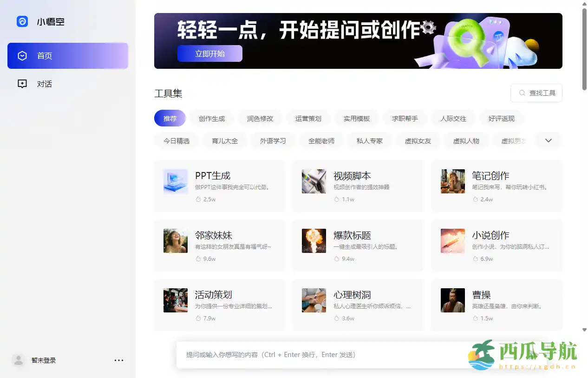Open the 对话 chat icon in sidebar
Screen dimensions: 588x378
tap(22, 84)
